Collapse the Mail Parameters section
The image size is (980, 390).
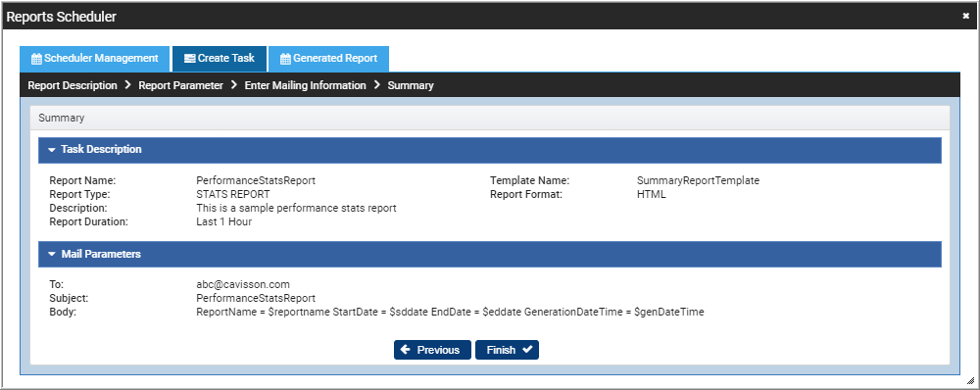pos(490,255)
